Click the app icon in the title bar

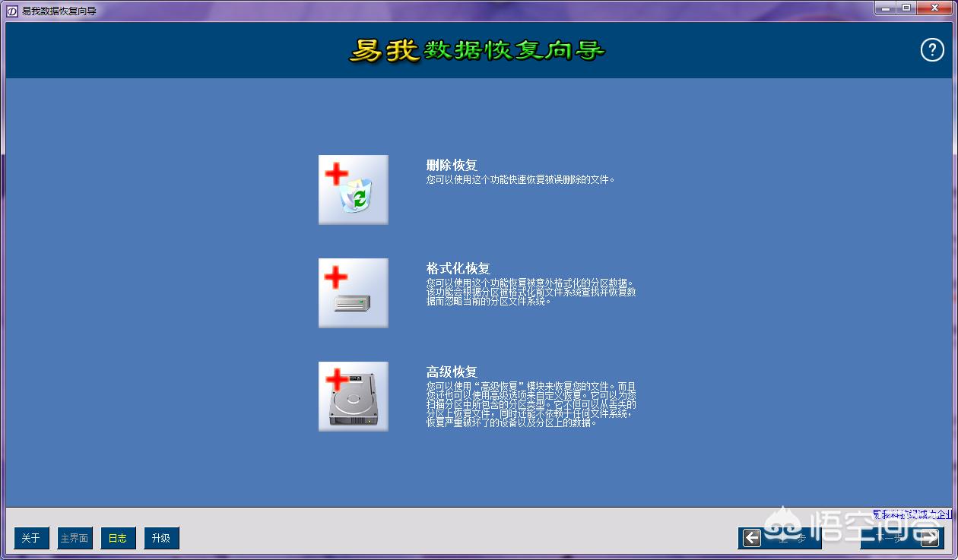(11, 11)
